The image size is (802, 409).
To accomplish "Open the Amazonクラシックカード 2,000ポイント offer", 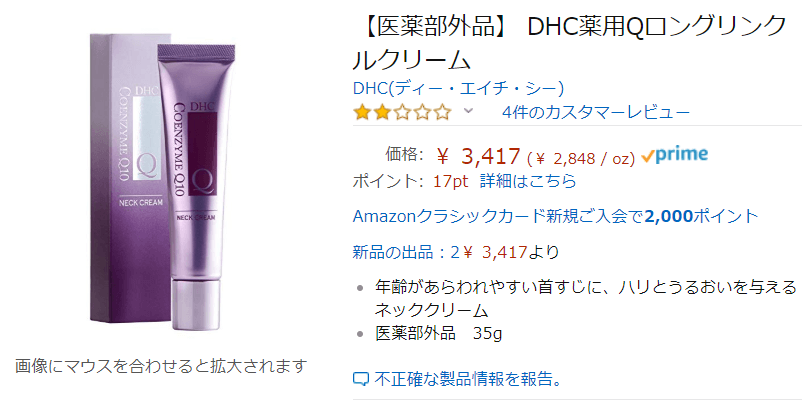I will coord(555,216).
